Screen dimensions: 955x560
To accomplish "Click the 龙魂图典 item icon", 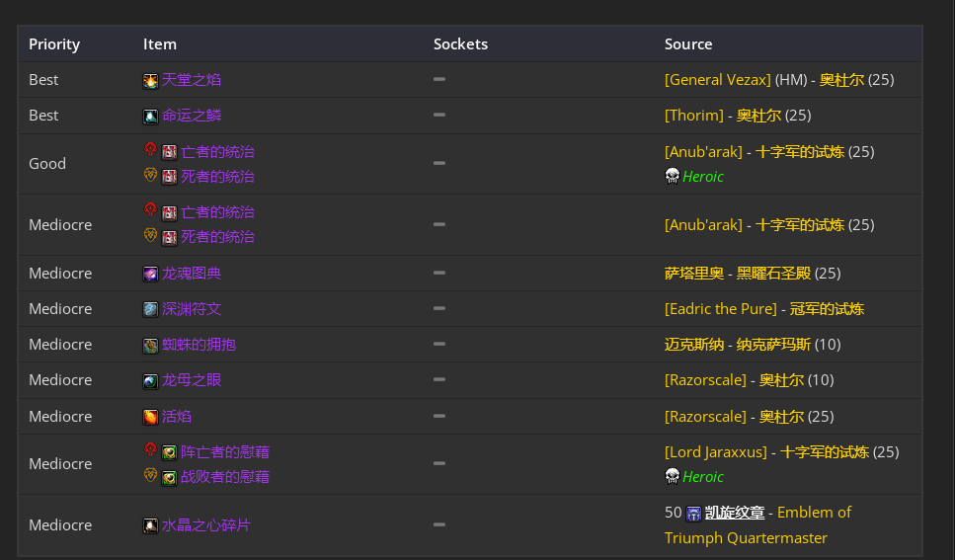I will 150,275.
